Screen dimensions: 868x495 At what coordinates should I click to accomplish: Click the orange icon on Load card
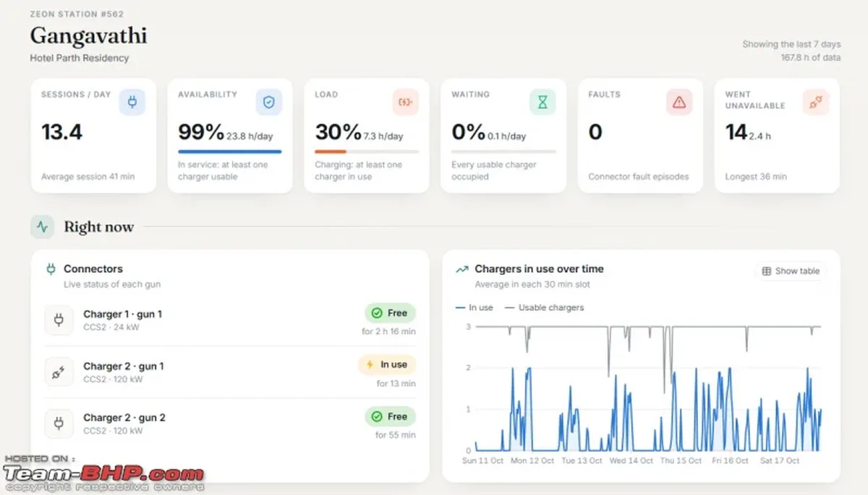click(x=405, y=103)
